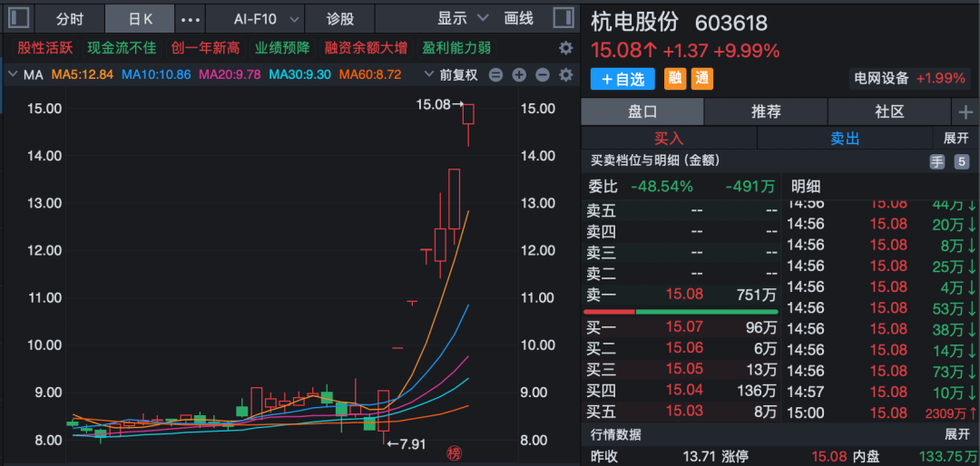Click 卖出 sell button
This screenshot has height=466, width=980.
(x=845, y=138)
